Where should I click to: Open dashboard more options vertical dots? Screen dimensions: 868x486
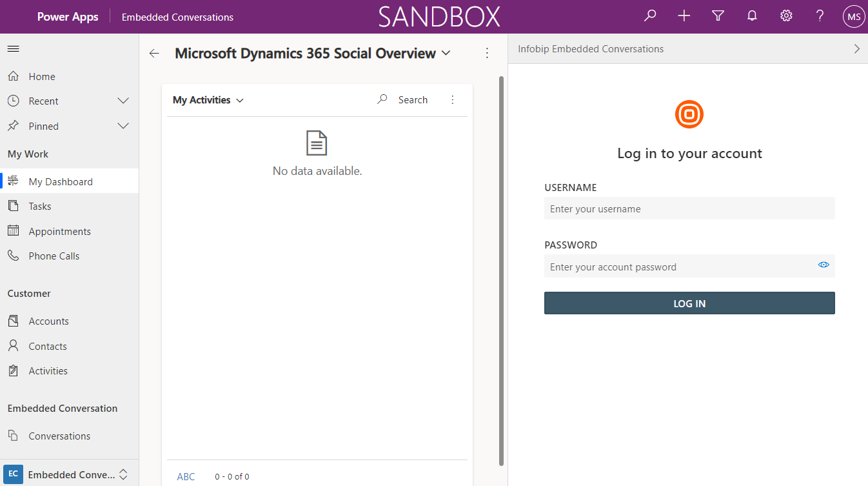[x=487, y=54]
